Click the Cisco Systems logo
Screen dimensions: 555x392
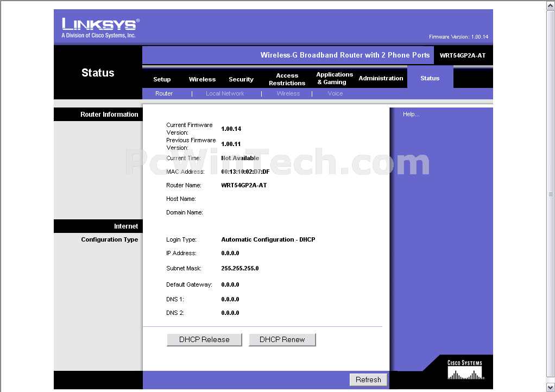click(x=465, y=369)
